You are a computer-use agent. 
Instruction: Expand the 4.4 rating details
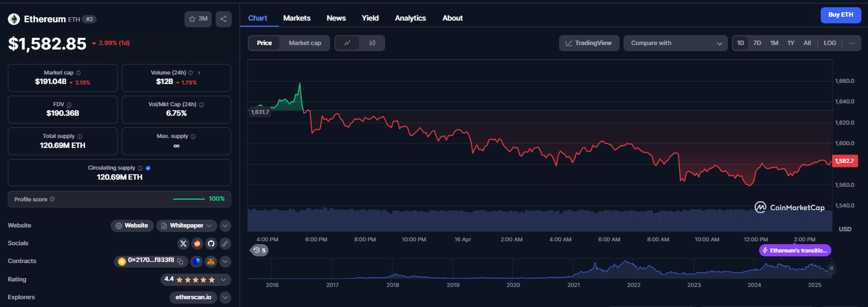pyautogui.click(x=223, y=279)
